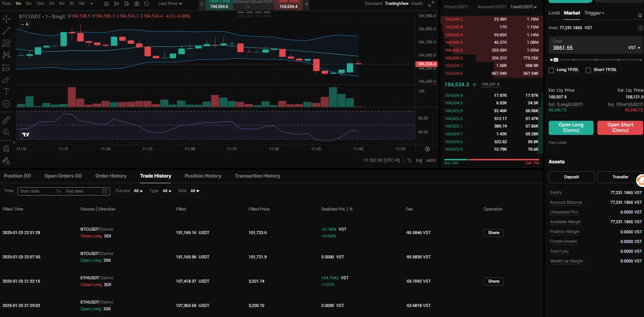Image resolution: width=644 pixels, height=317 pixels.
Task: Open the calendar date picker icon
Action: click(105, 191)
